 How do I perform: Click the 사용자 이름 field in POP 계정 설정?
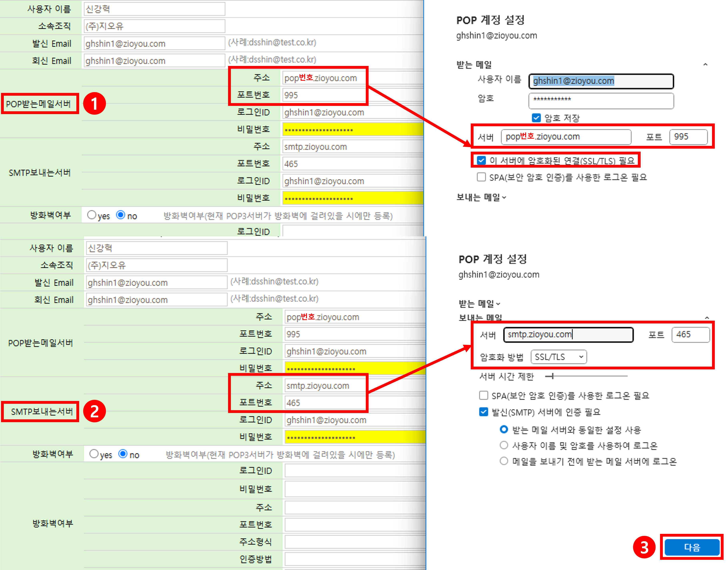coord(601,81)
